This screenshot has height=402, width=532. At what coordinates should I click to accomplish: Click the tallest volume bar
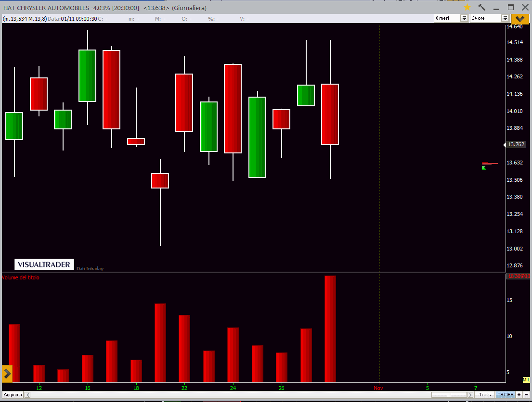[330, 329]
